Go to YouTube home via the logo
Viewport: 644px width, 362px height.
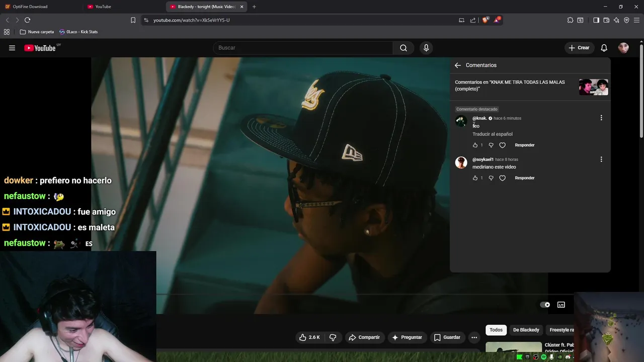click(40, 48)
